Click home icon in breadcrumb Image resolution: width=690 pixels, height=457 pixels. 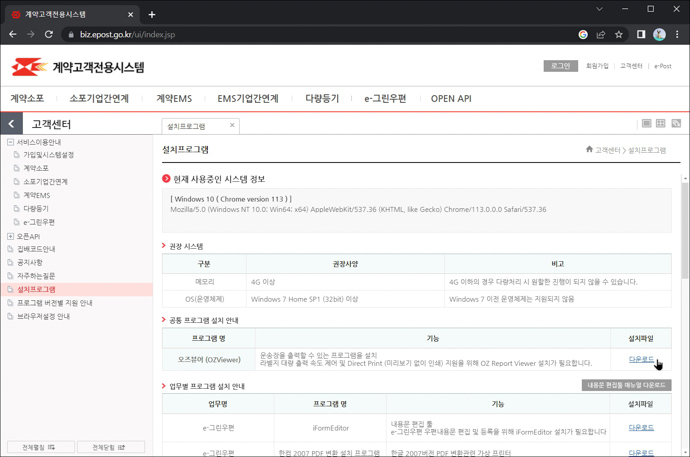pos(589,149)
